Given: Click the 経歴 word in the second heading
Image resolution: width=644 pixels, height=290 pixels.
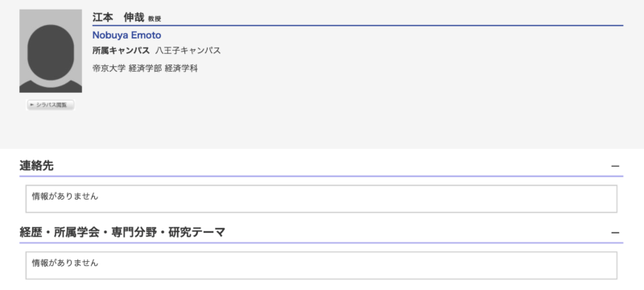Looking at the screenshot, I should 31,233.
